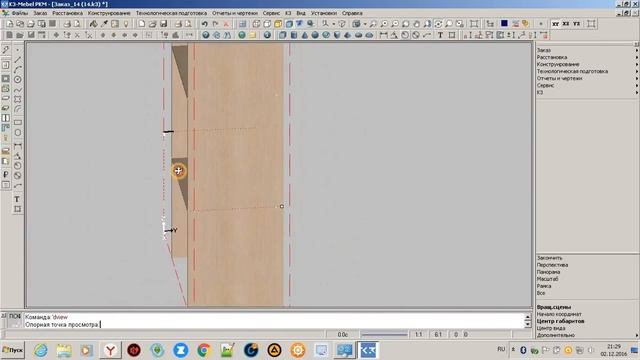Expand Конструирование in the right panel

tap(587, 64)
